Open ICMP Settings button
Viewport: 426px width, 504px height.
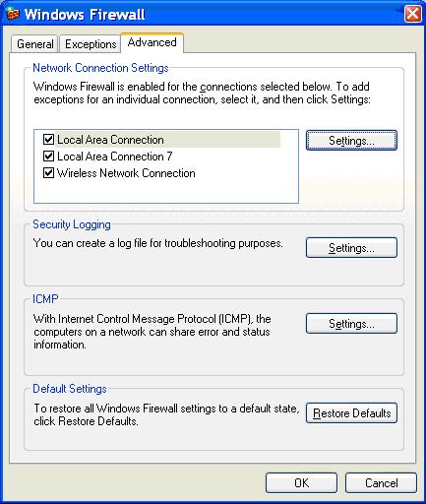pyautogui.click(x=351, y=324)
